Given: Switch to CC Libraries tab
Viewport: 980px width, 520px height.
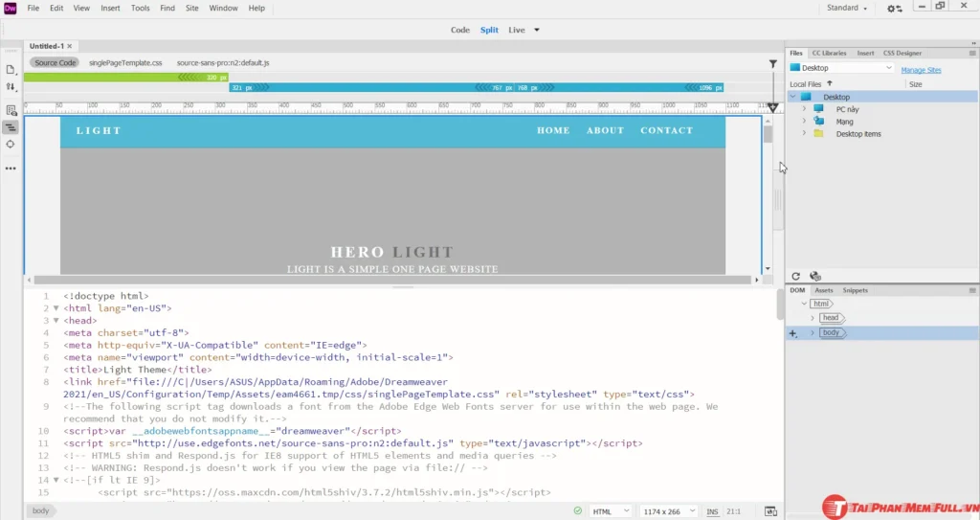Looking at the screenshot, I should (829, 54).
